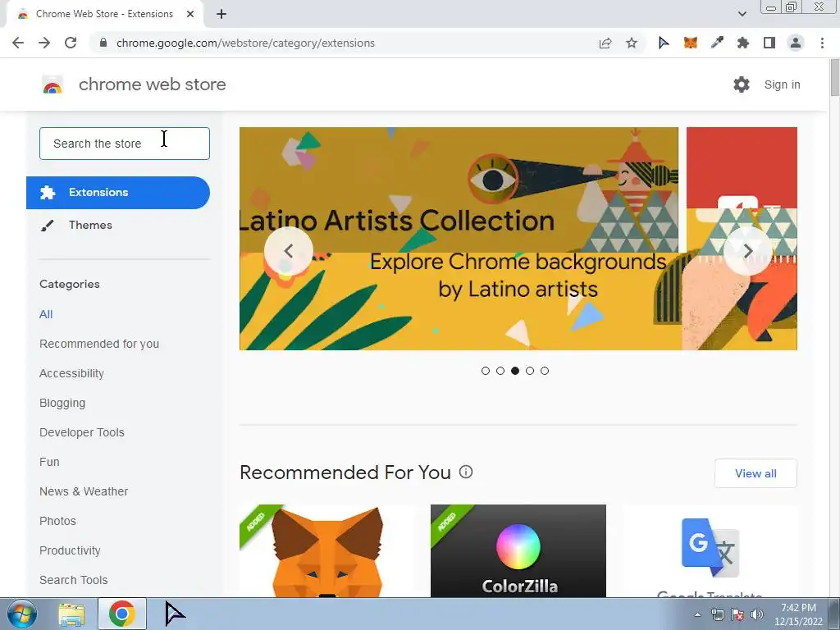Click the info icon beside Recommended For You
The height and width of the screenshot is (630, 840).
tap(466, 472)
